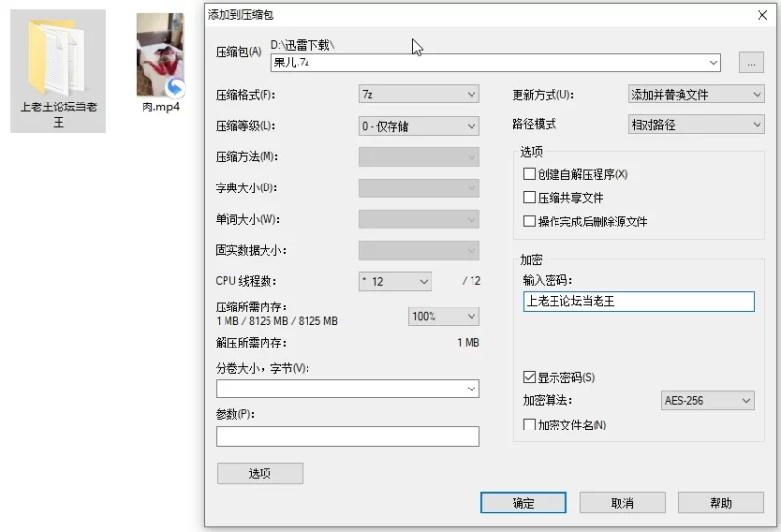Enable 操作完成后删除源文件 checkbox

[x=529, y=222]
